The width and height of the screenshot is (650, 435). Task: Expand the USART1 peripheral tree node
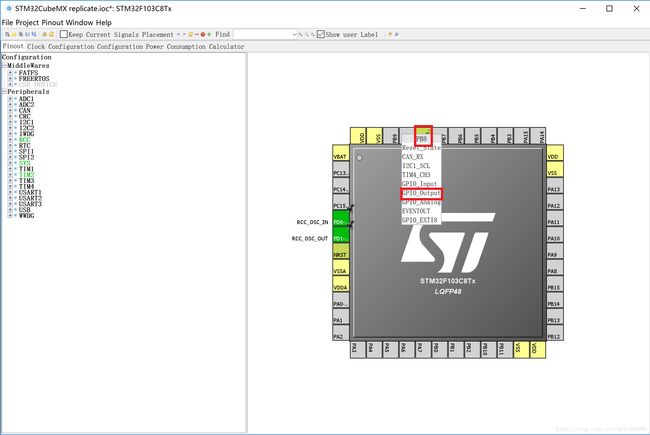coord(10,193)
